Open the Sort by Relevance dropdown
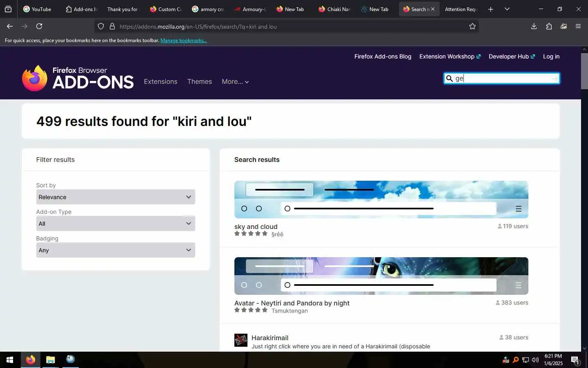Screen dimensions: 588x368 (116, 197)
